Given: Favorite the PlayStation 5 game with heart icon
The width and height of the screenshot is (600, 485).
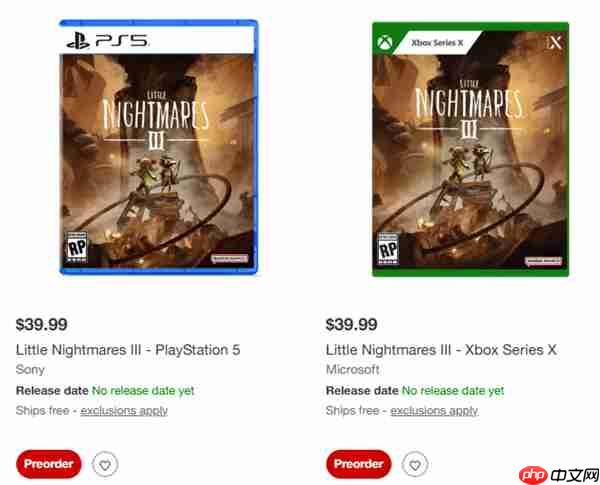Looking at the screenshot, I should (104, 464).
